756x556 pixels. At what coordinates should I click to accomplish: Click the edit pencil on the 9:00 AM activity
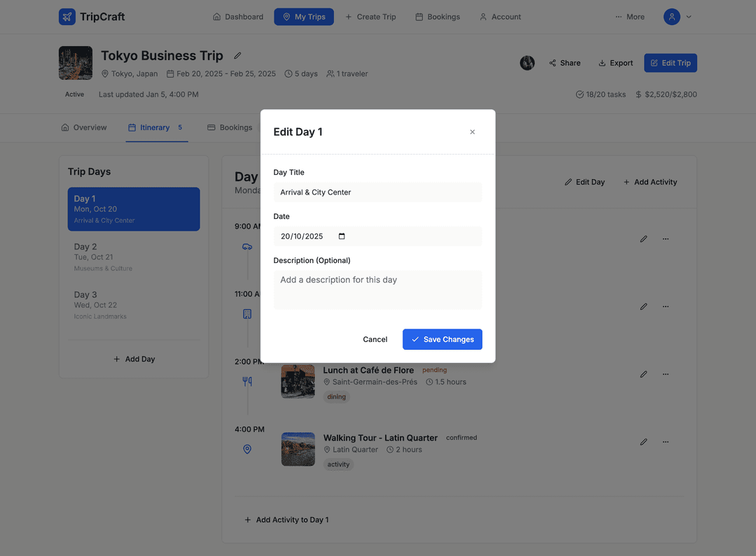pos(643,238)
